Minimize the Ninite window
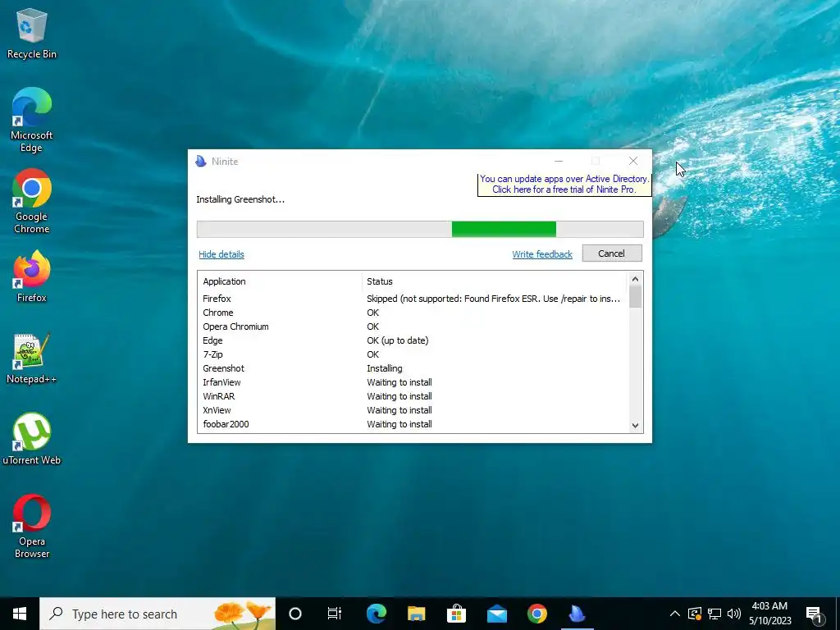The height and width of the screenshot is (630, 840). pyautogui.click(x=558, y=161)
